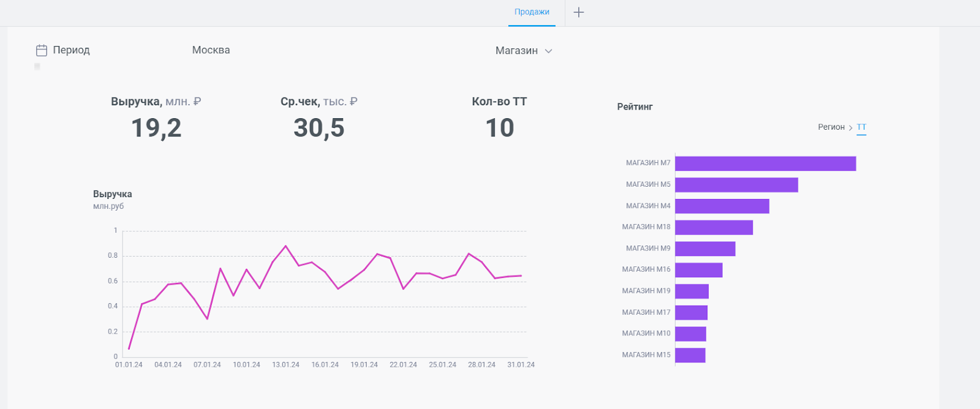Click the 0.8 y-axis label
Image resolution: width=980 pixels, height=409 pixels.
point(113,256)
